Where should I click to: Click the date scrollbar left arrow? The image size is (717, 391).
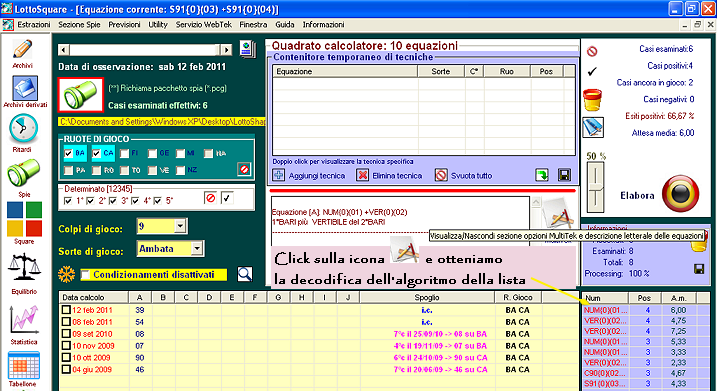coord(64,49)
